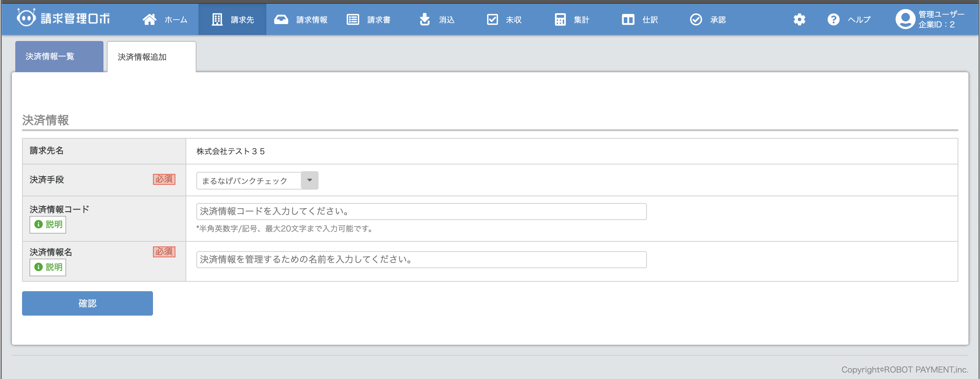This screenshot has height=379, width=980.
Task: Switch to 決済情報一覧 tab
Action: (x=59, y=57)
